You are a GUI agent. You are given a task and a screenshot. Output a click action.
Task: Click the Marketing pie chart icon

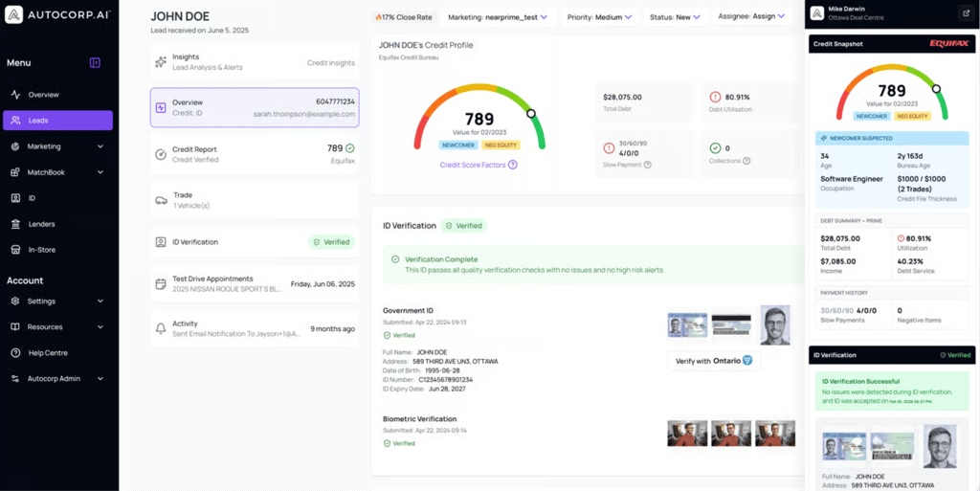click(15, 146)
